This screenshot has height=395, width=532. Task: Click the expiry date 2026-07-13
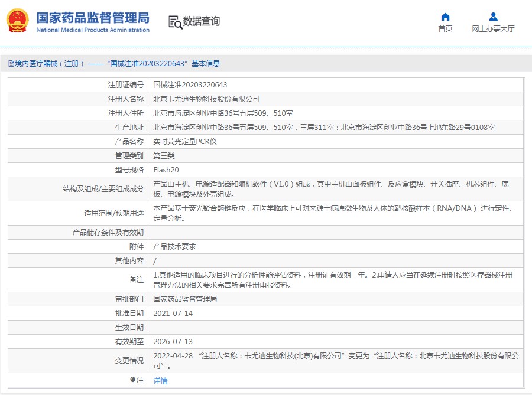point(173,342)
